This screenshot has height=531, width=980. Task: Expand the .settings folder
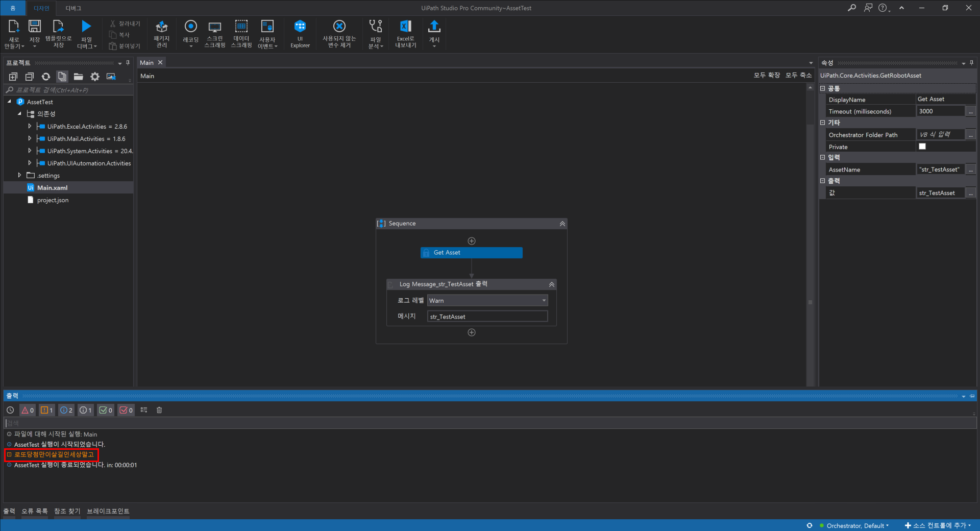tap(19, 175)
